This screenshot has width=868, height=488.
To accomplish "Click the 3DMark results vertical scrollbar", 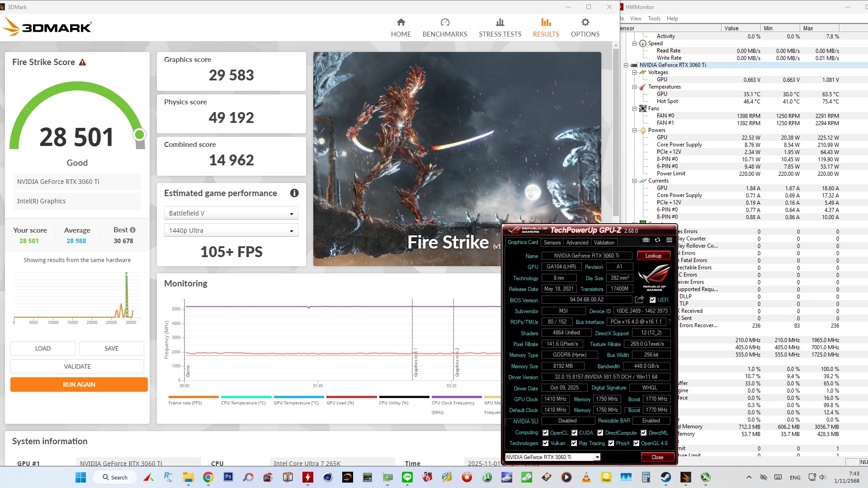I will pos(615,131).
